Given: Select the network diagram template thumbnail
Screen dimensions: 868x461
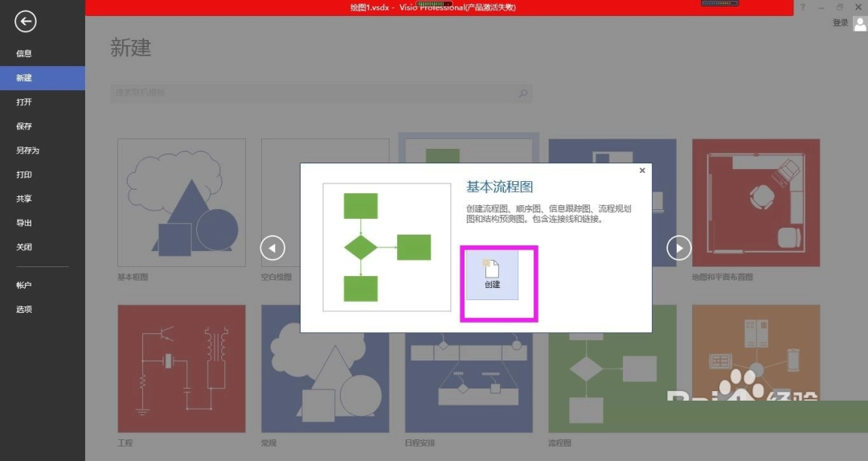Looking at the screenshot, I should pos(755,352).
